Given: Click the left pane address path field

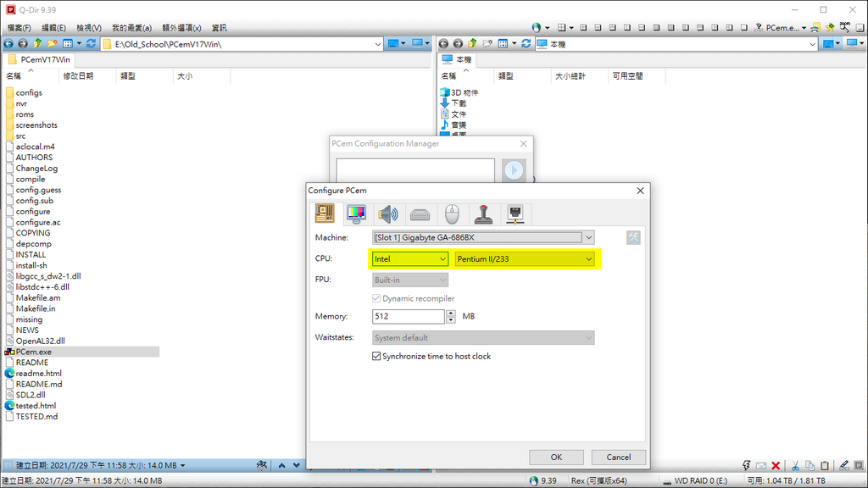Looking at the screenshot, I should pos(243,44).
